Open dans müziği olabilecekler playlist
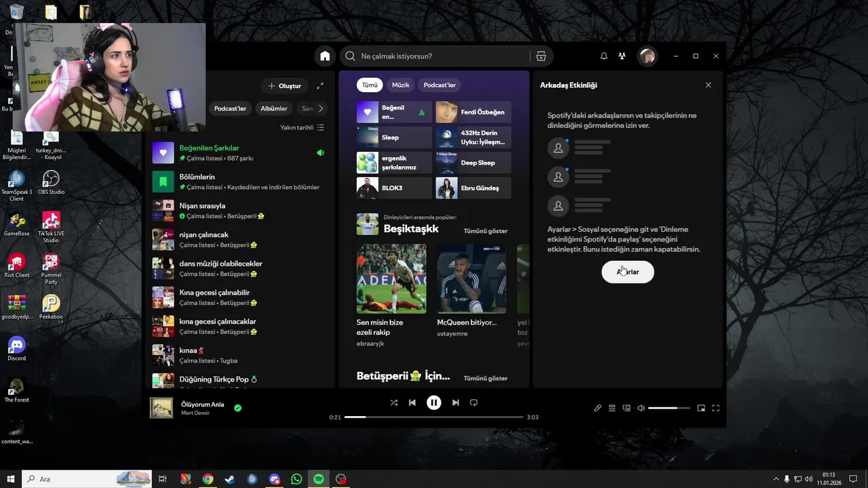The height and width of the screenshot is (488, 868). (x=239, y=268)
